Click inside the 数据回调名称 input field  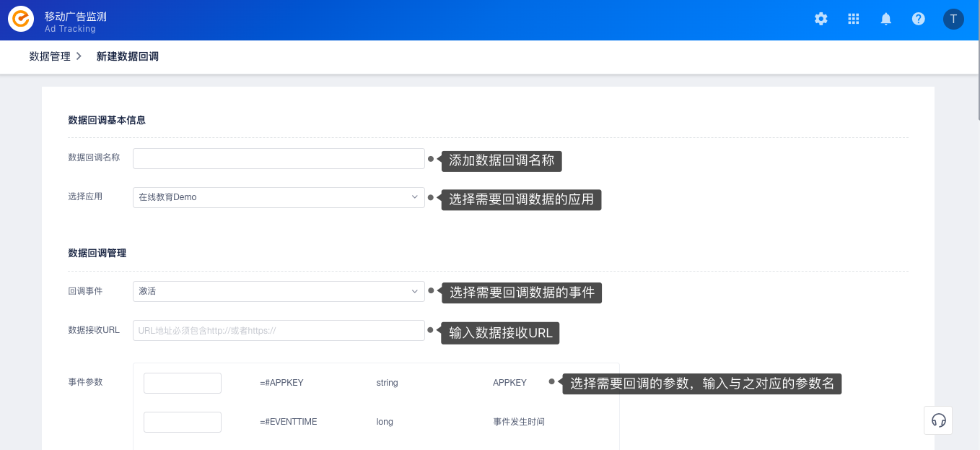pyautogui.click(x=279, y=158)
